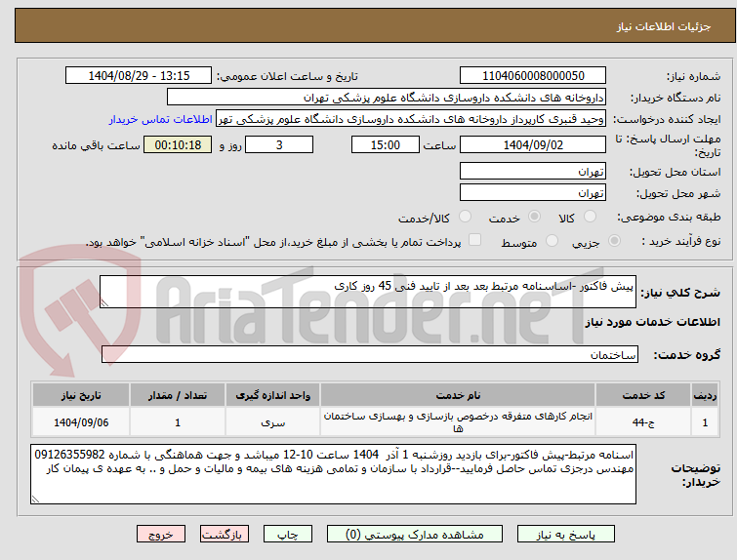Image resolution: width=737 pixels, height=560 pixels.
Task: Click the service name cell انجام کارهای متفرقه
Action: (458, 422)
